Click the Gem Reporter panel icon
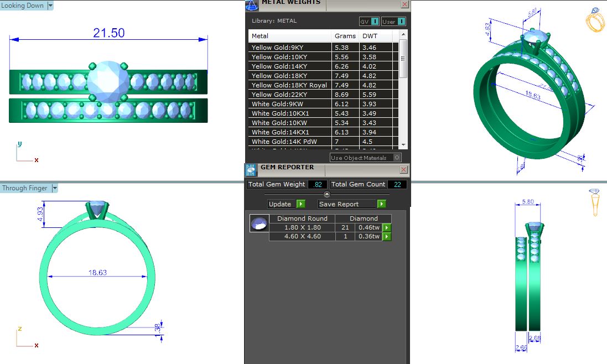The image size is (607, 364). pos(252,169)
